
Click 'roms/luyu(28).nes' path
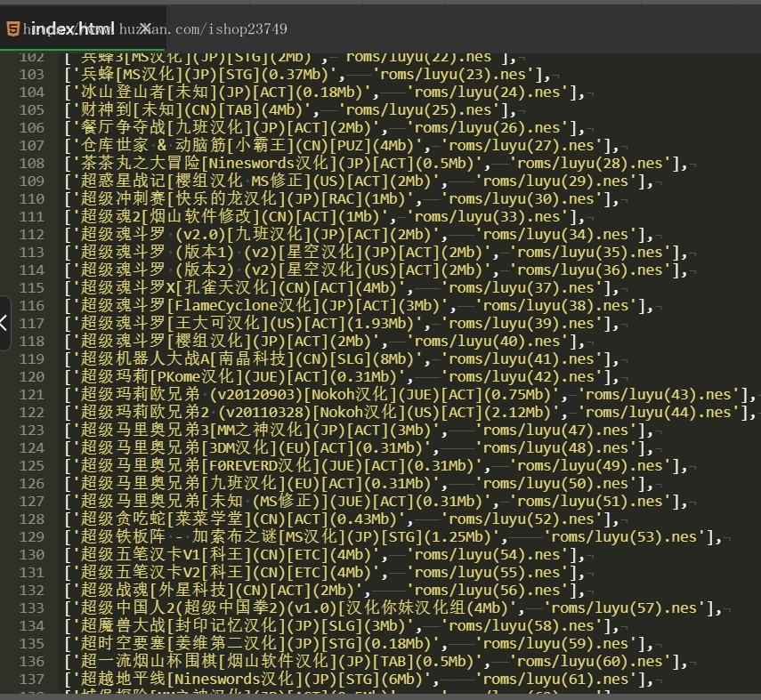594,164
